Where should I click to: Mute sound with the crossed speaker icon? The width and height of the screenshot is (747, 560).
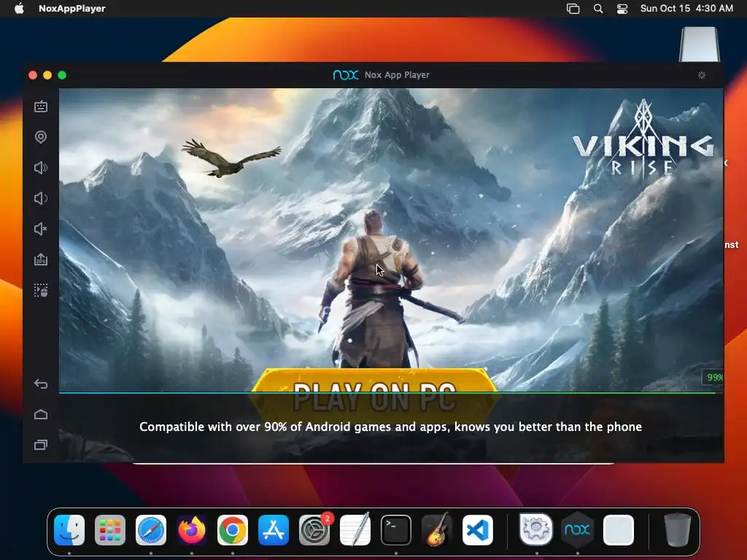click(41, 229)
